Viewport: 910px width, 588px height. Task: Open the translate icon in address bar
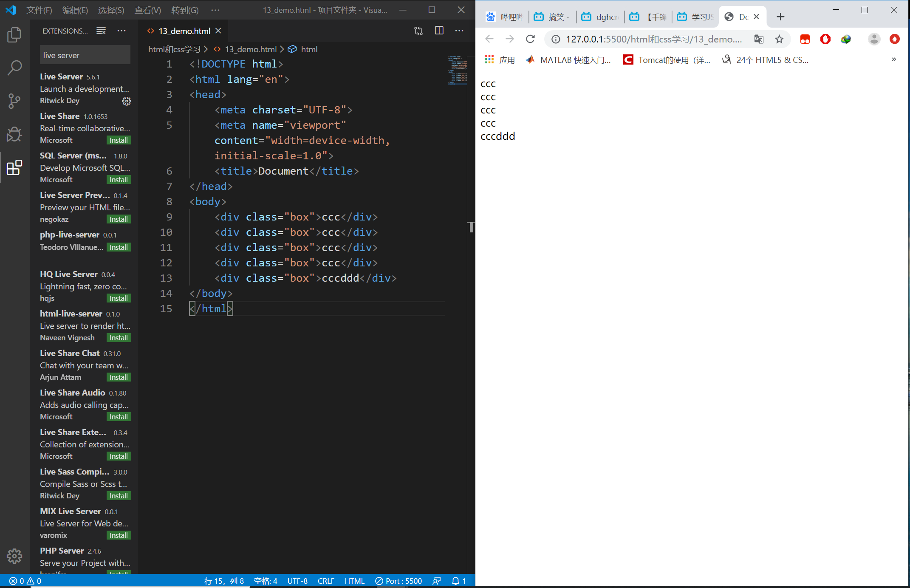point(759,39)
